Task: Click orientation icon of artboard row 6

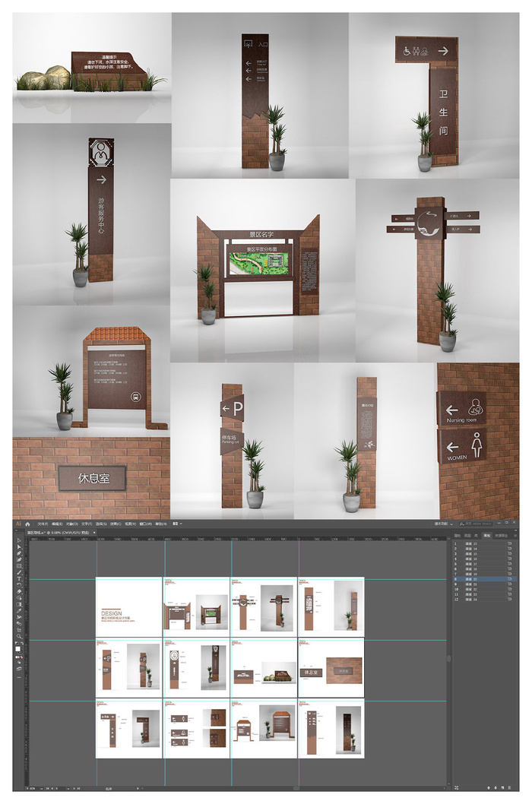Action: 509,569
